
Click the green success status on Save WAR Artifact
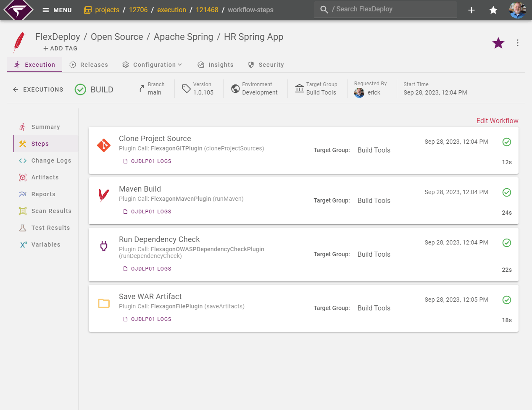506,300
